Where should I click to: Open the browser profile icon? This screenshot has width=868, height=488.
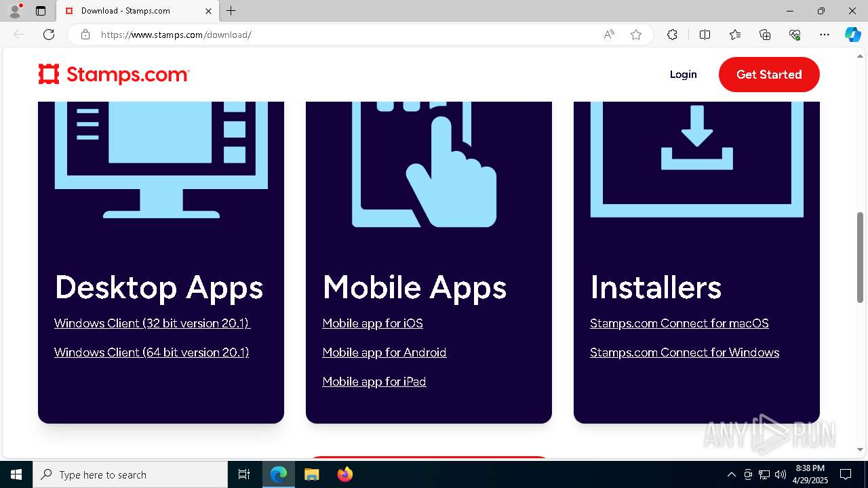pos(15,11)
